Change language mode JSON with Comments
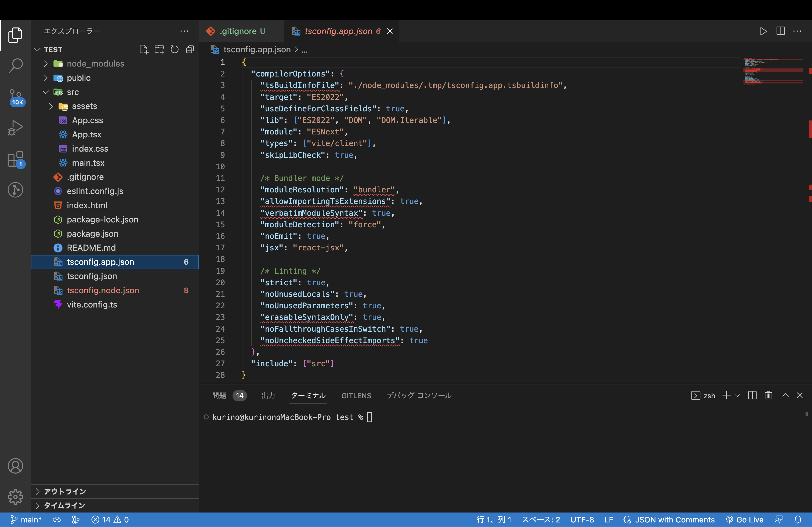The width and height of the screenshot is (812, 527). click(669, 519)
